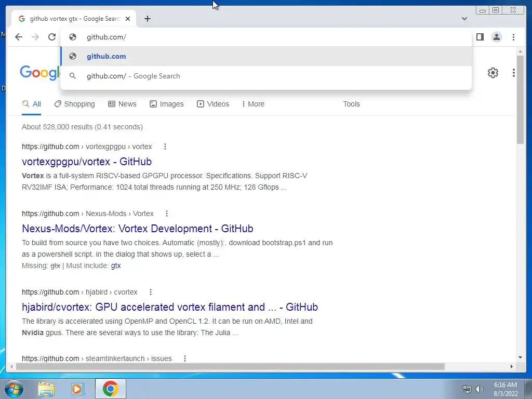Viewport: 532px width, 399px height.
Task: Switch to News results
Action: pyautogui.click(x=122, y=104)
